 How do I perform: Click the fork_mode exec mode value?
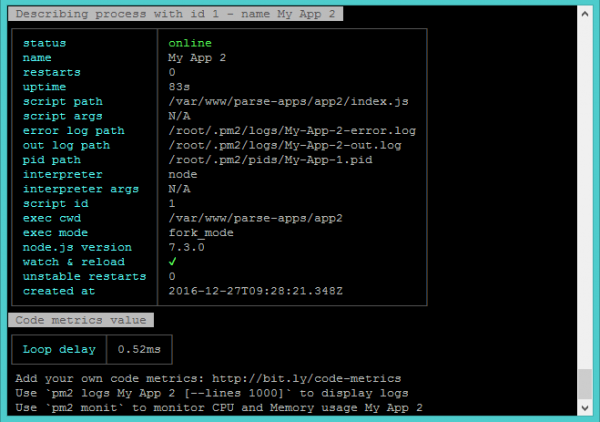(200, 232)
